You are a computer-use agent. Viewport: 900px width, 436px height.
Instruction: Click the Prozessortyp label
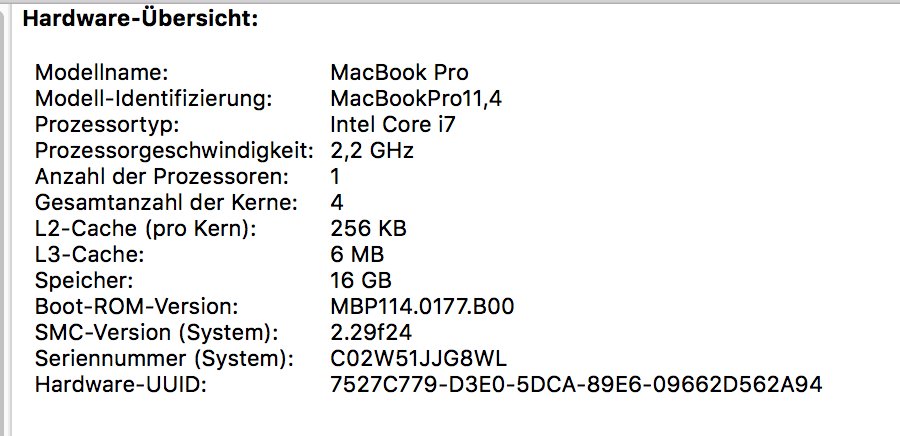point(107,125)
